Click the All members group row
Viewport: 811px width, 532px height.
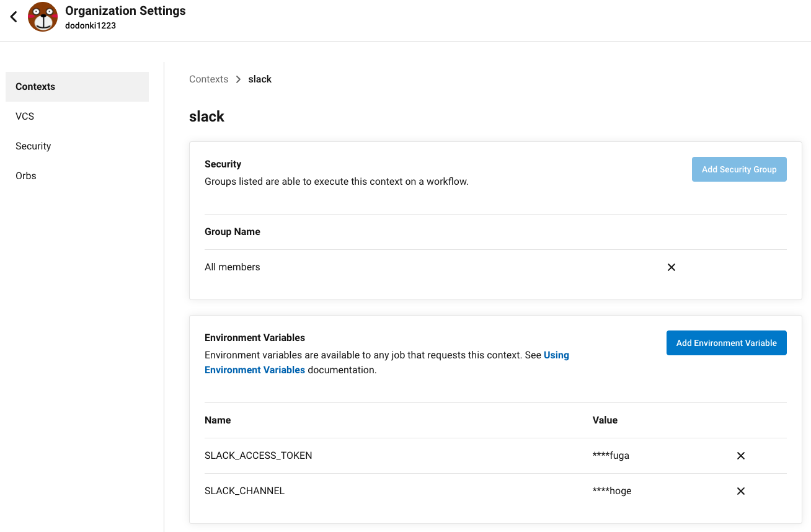(495, 267)
